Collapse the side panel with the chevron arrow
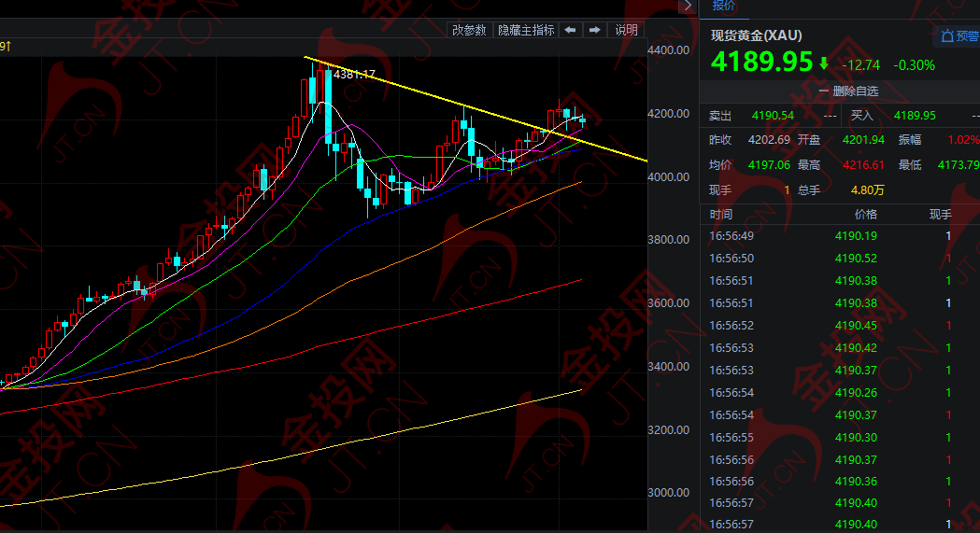980x533 pixels. [x=689, y=6]
